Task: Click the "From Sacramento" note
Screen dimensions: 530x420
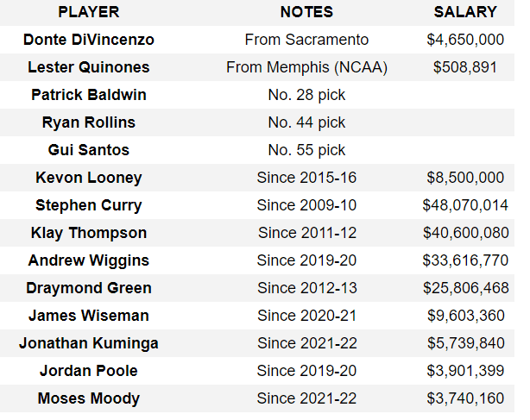Action: (306, 40)
